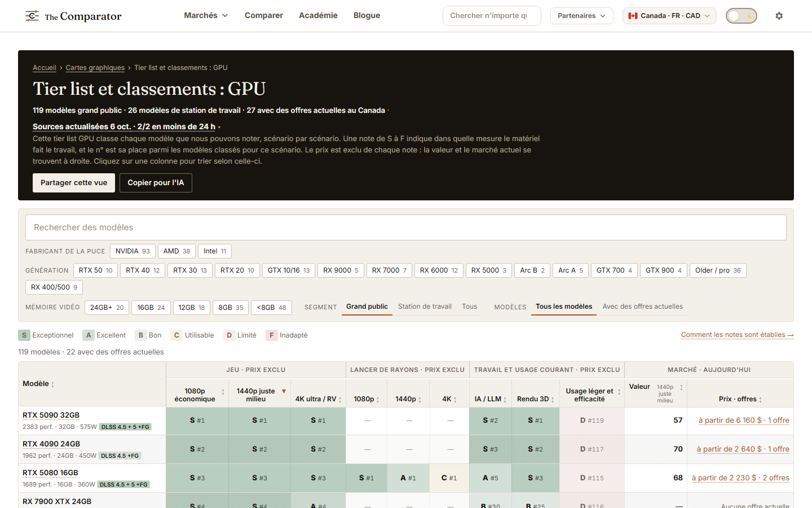Screen dimensions: 812x508
Task: Click Copier pour l'IA button
Action: click(156, 183)
